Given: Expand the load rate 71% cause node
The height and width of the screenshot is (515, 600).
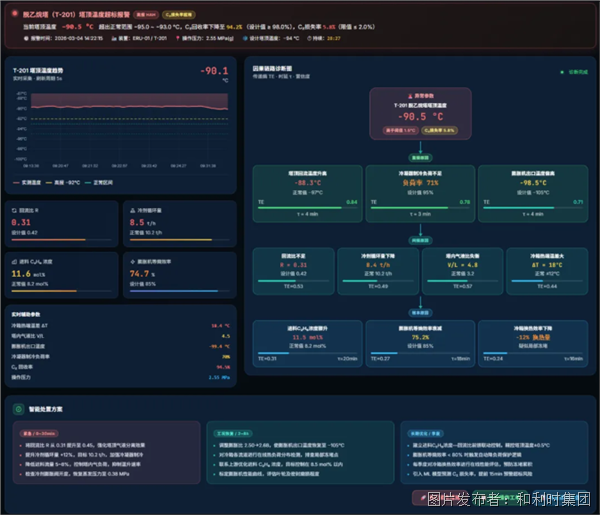Looking at the screenshot, I should pos(420,194).
